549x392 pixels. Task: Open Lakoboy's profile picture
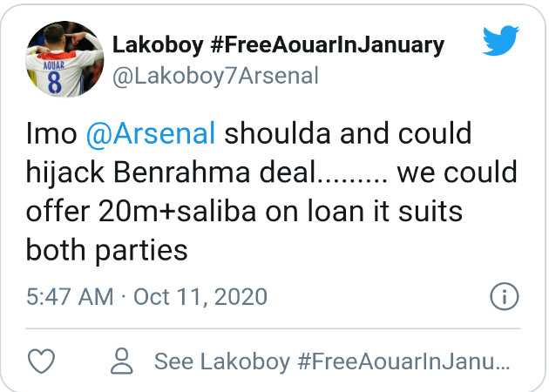62,59
